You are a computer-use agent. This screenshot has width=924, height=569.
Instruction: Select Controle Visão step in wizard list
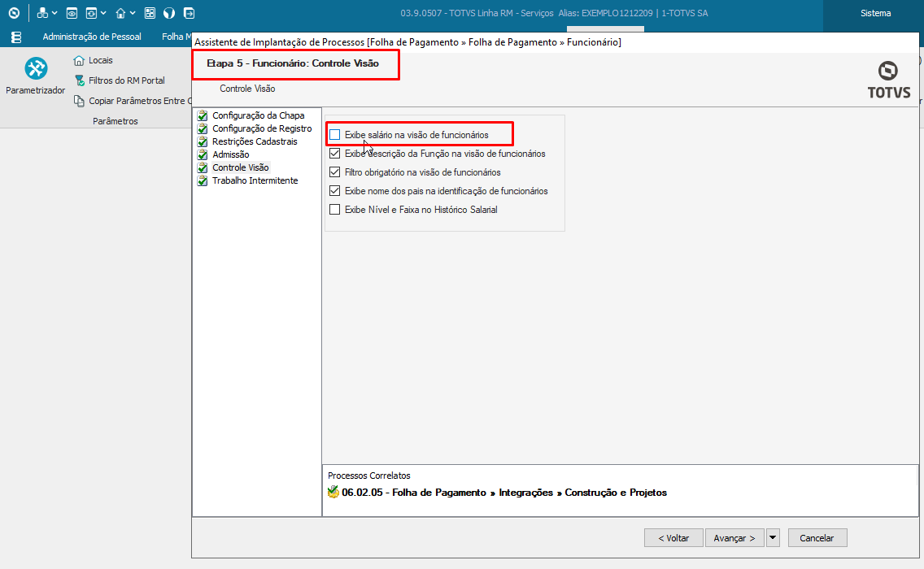(241, 167)
